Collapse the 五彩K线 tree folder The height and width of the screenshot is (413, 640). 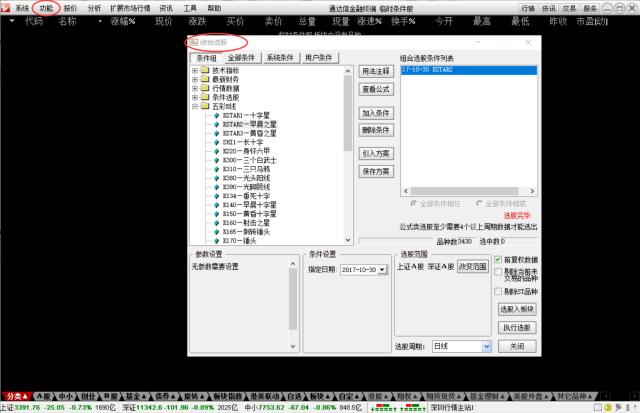[195, 105]
